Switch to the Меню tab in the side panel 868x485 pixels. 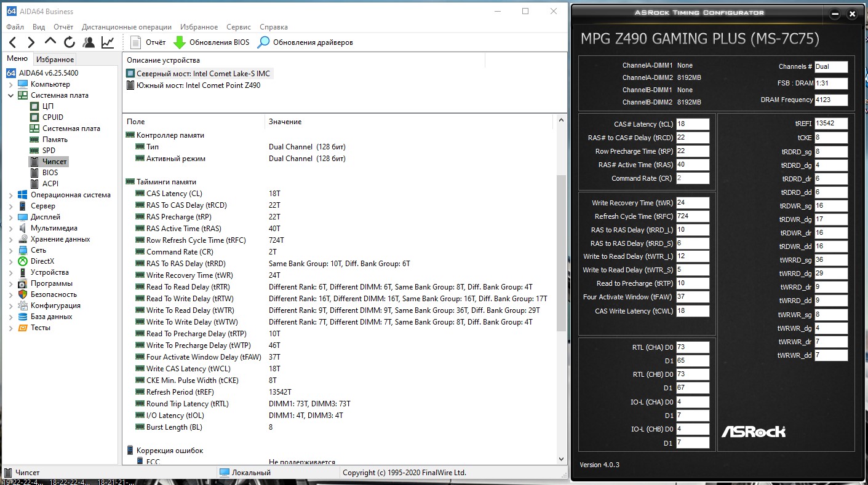pyautogui.click(x=17, y=59)
